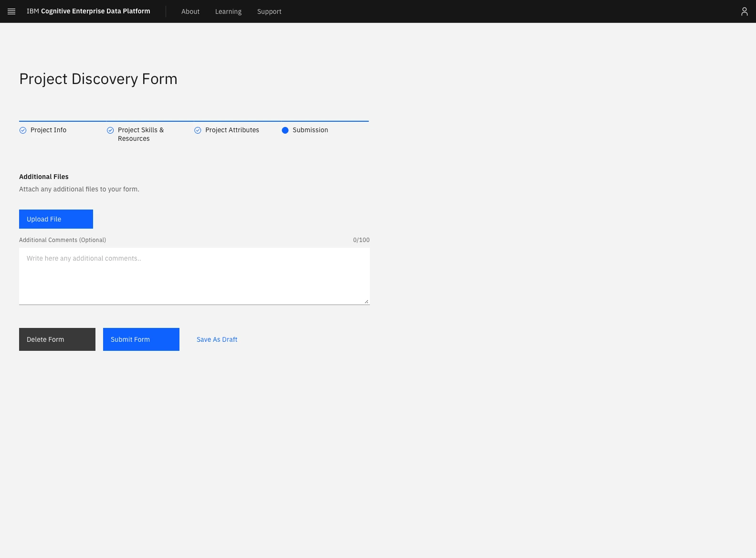
Task: Save the form as a draft
Action: pos(217,339)
